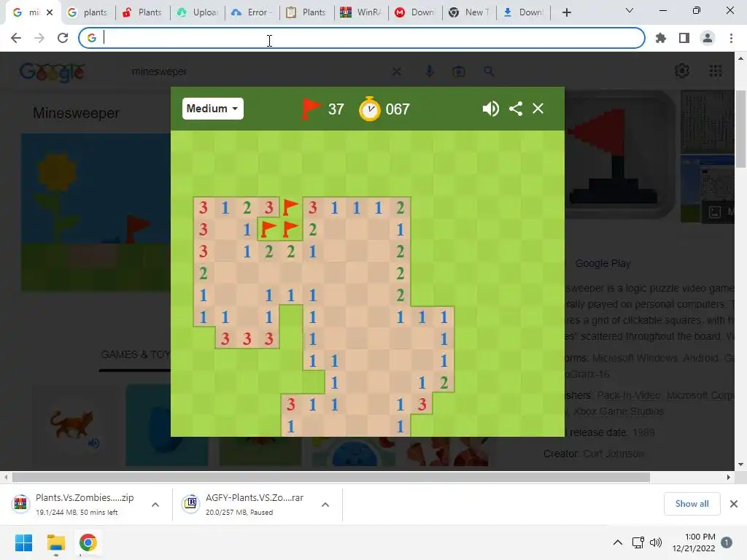Click the Google logo
747x560 pixels.
[53, 72]
